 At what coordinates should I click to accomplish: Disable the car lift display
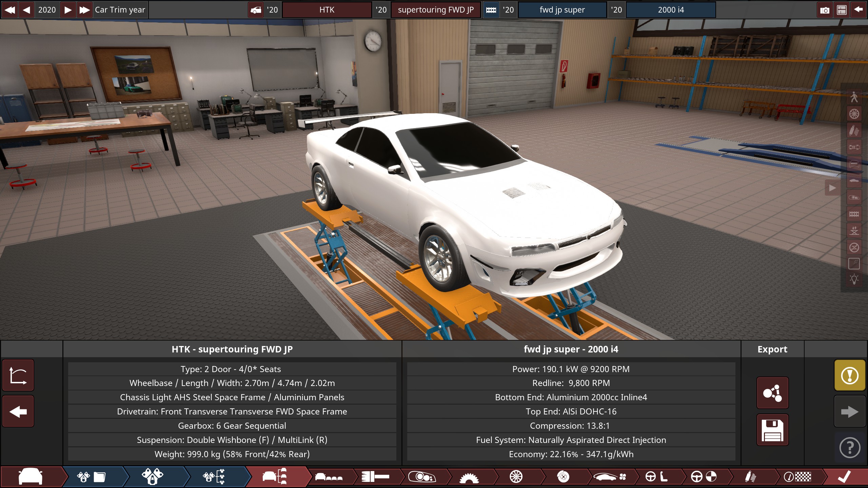coord(854,247)
